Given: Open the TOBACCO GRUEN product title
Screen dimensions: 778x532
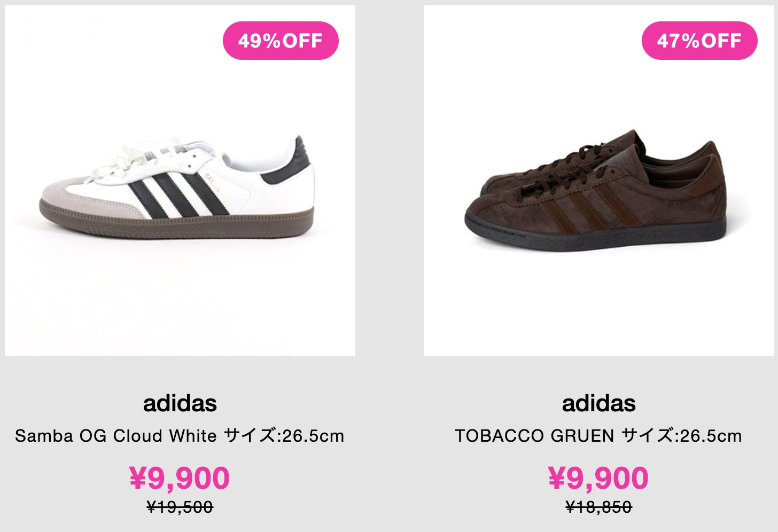Looking at the screenshot, I should (x=534, y=436).
